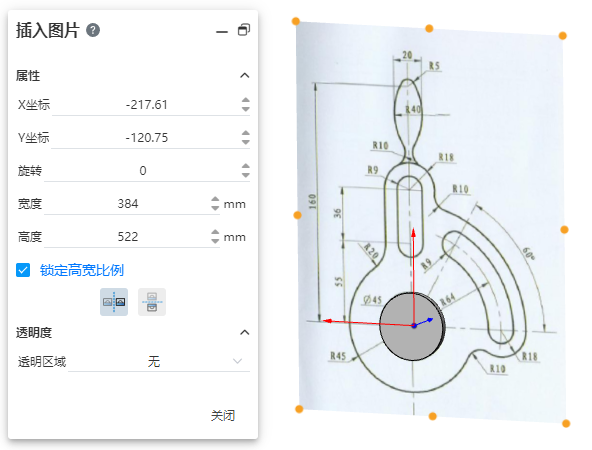Increase the 旋转 value with up arrow
This screenshot has width=592, height=450.
pyautogui.click(x=246, y=166)
